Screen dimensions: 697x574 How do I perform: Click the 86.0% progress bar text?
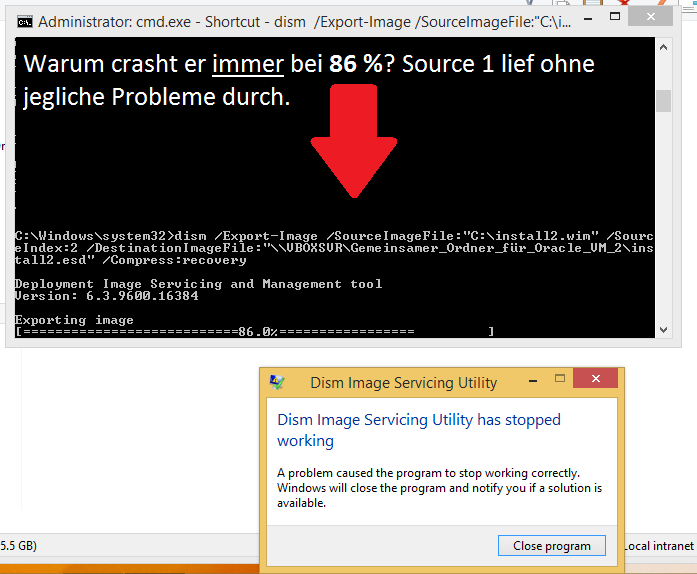pyautogui.click(x=258, y=332)
